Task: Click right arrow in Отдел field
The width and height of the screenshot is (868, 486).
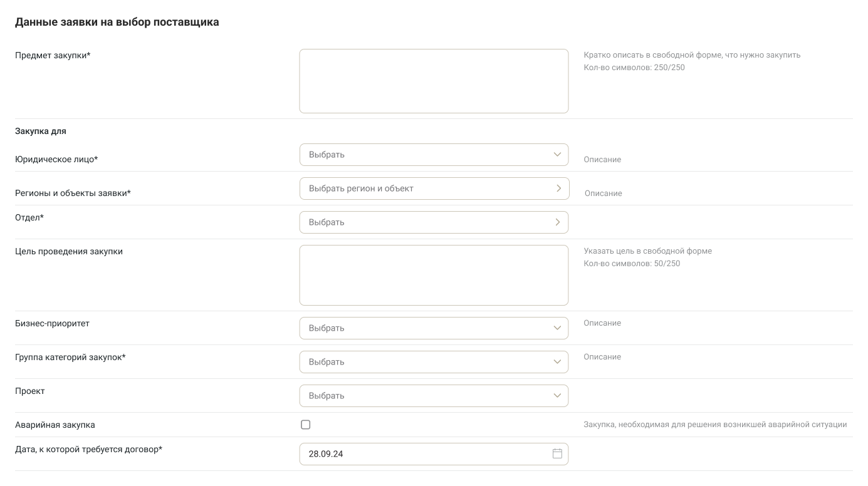Action: pyautogui.click(x=557, y=222)
